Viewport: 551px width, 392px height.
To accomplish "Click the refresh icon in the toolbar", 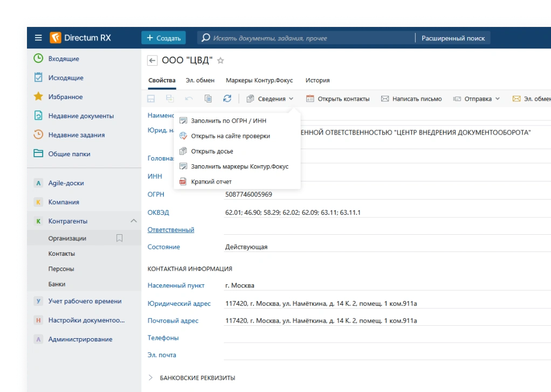I will click(227, 99).
